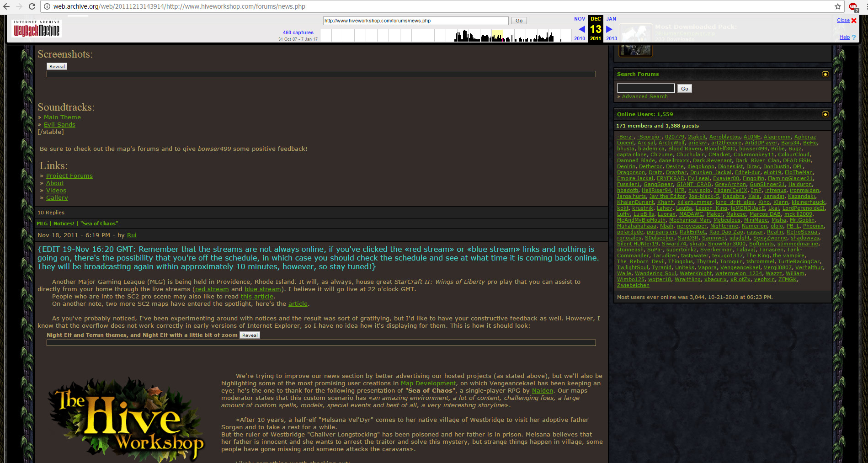Click the browser back arrow
Image resolution: width=868 pixels, height=463 pixels.
6,6
